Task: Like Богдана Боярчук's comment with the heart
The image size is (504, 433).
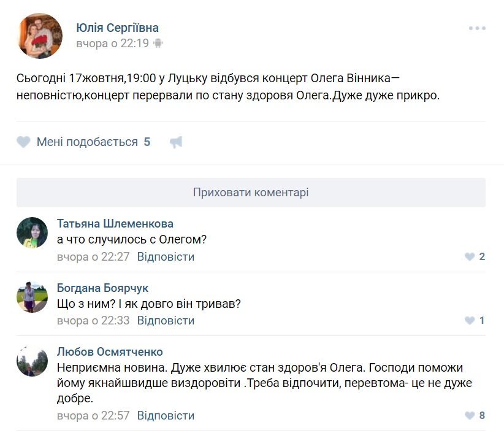Action: (470, 320)
